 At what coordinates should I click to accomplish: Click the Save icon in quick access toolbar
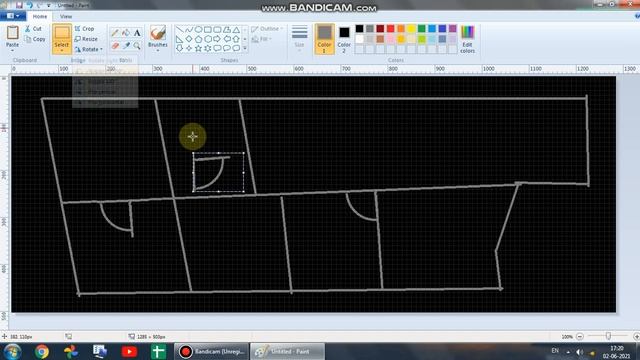(x=19, y=5)
